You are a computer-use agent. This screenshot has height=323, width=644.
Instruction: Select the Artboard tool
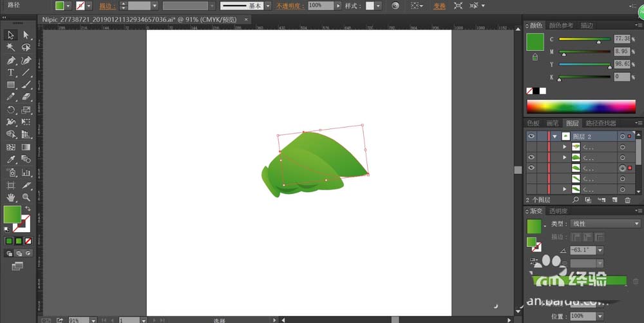(11, 185)
